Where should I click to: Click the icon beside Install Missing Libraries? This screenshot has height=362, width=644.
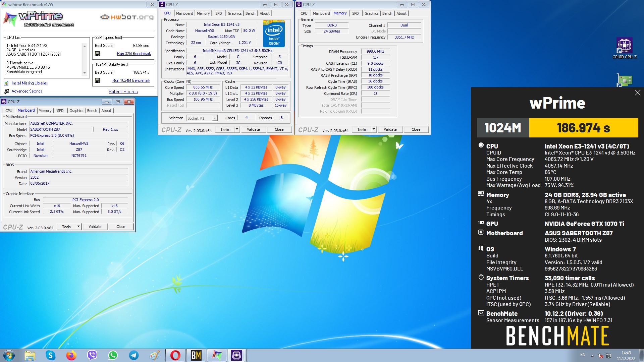click(6, 83)
